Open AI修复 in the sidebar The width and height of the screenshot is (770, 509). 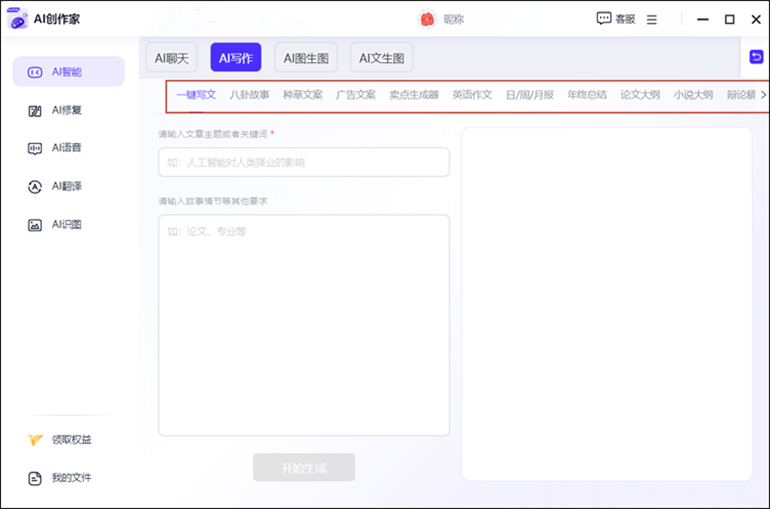coord(67,110)
